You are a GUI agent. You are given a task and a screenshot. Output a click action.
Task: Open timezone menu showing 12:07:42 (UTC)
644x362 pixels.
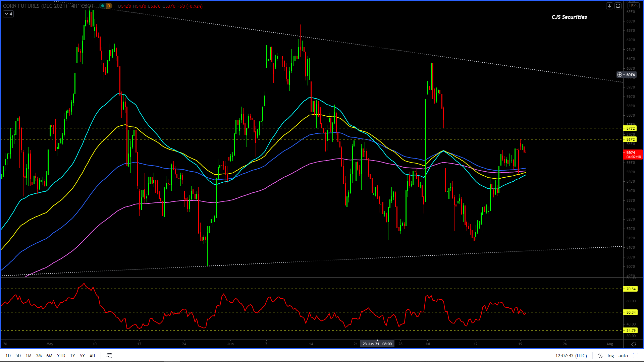click(571, 356)
